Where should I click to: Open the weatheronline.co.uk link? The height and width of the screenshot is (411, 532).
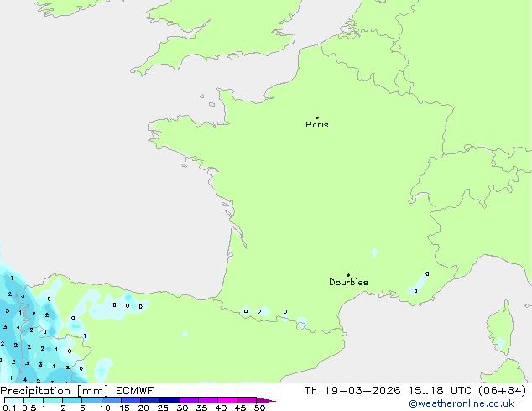coord(462,403)
